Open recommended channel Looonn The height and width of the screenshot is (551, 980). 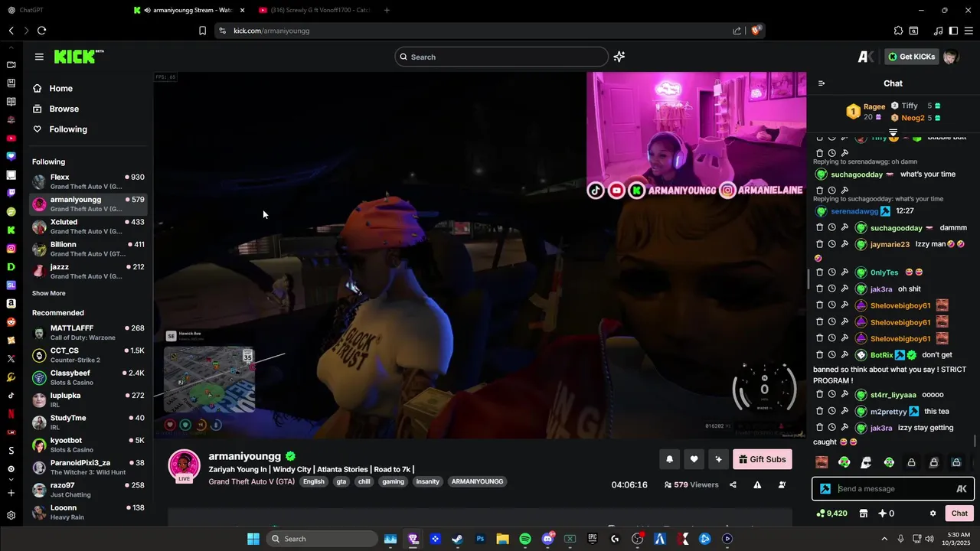[88, 512]
